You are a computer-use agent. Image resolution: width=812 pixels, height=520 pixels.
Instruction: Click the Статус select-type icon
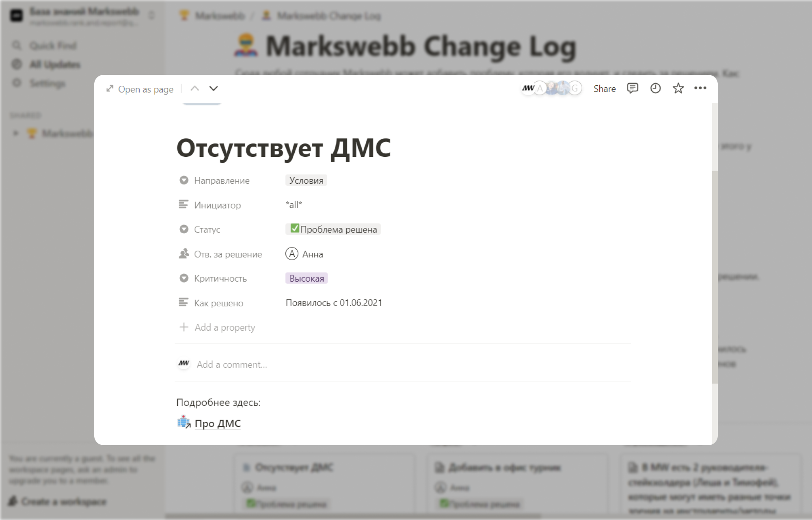coord(184,229)
